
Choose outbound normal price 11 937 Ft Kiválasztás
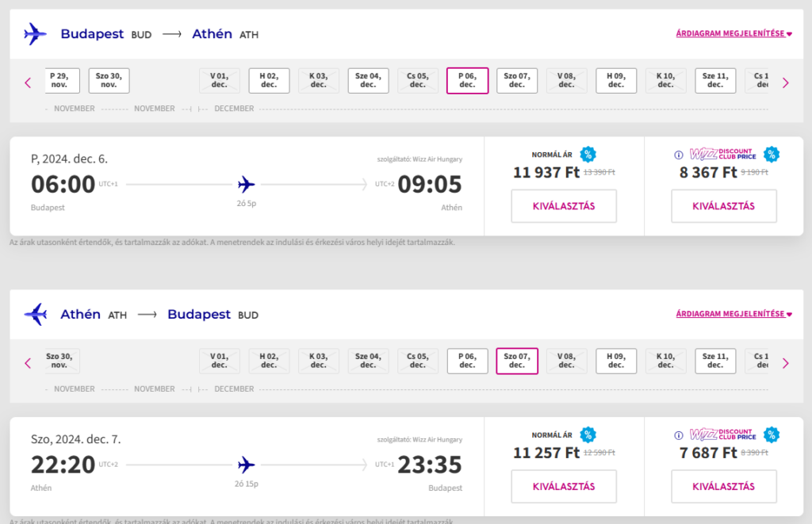[x=564, y=206]
